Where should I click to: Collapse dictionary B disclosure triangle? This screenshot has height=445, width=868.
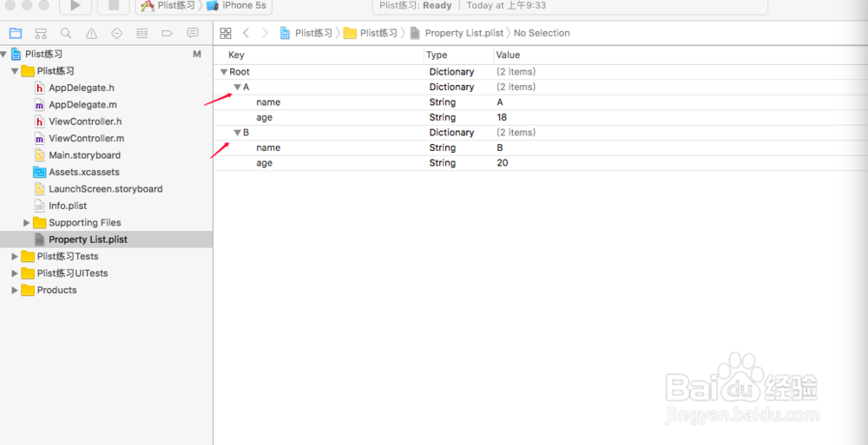tap(238, 132)
